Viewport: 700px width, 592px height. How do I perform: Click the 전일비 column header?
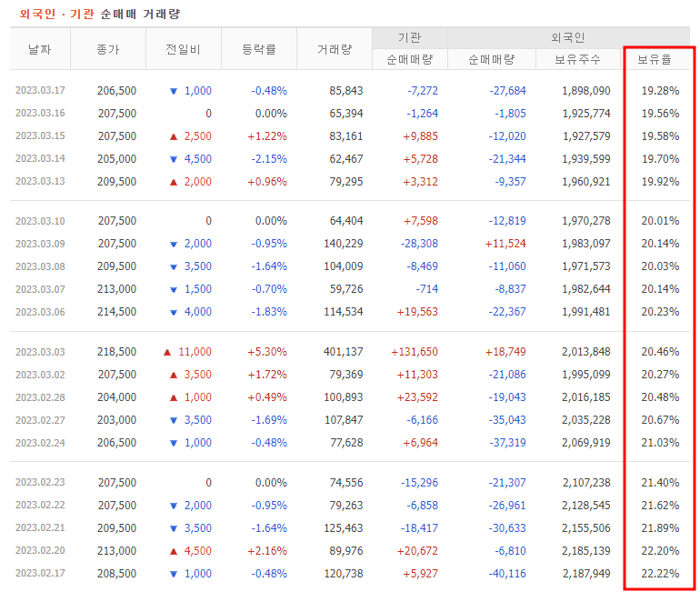tap(184, 49)
